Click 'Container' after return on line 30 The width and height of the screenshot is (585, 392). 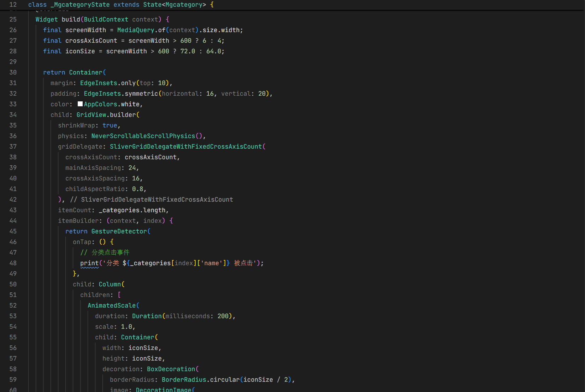85,72
